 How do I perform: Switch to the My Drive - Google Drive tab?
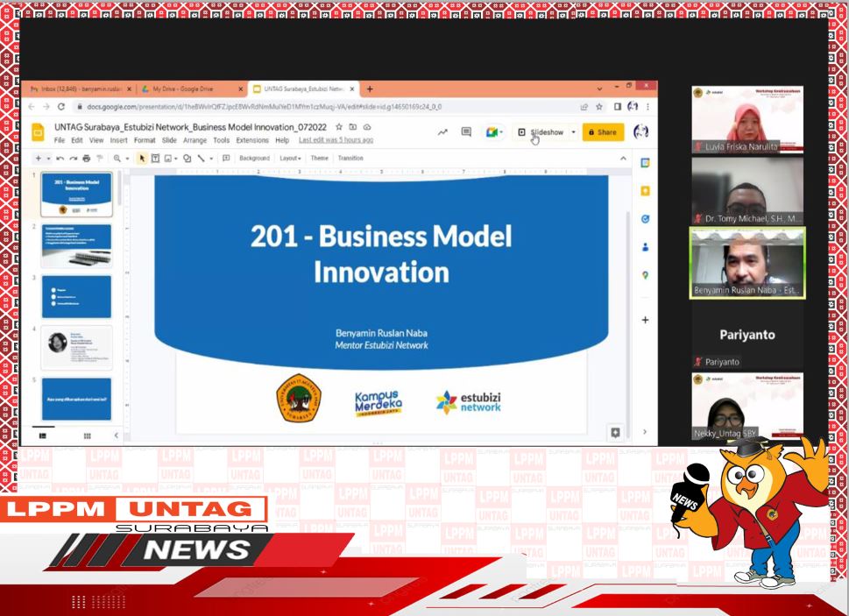pyautogui.click(x=192, y=89)
